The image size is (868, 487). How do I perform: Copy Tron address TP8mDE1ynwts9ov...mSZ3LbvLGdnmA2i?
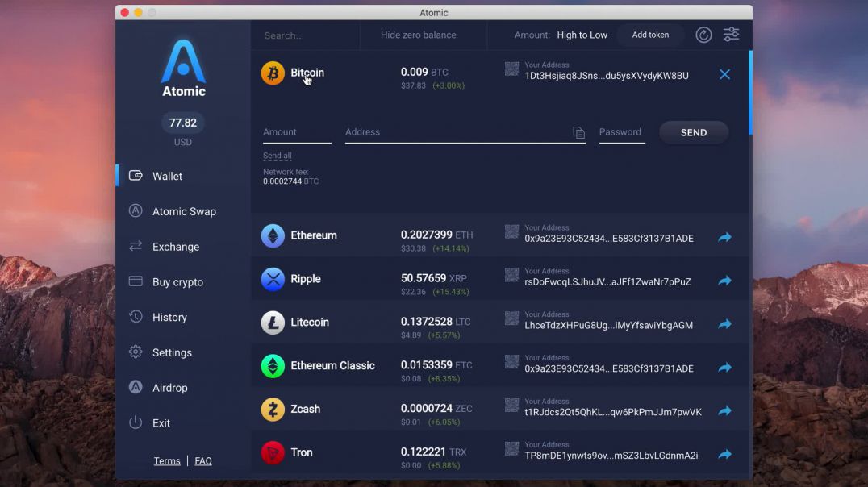click(611, 456)
